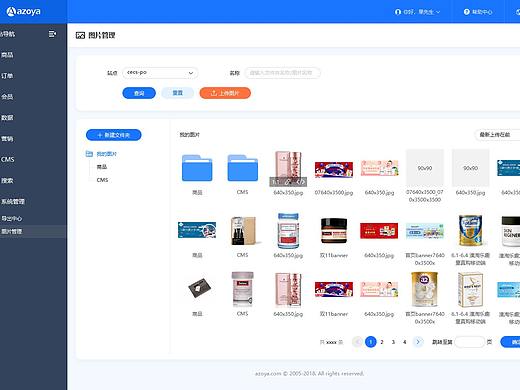Select the pink-lid Swisse jar thumbnail
520x390 pixels.
click(243, 289)
